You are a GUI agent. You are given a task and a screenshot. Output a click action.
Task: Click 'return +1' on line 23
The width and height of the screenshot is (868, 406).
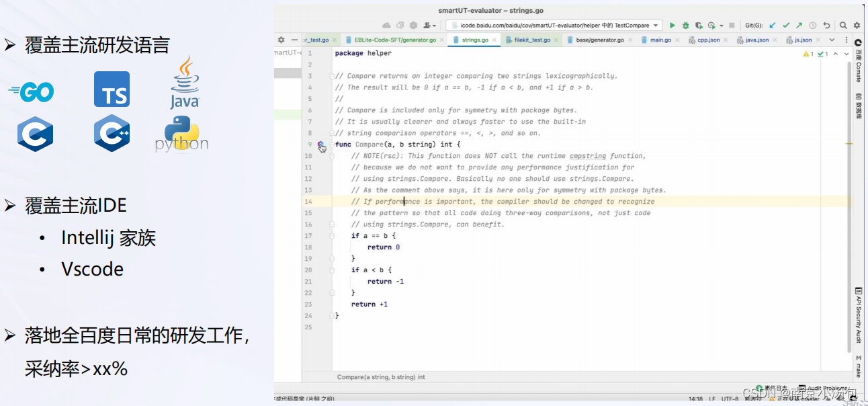point(370,304)
